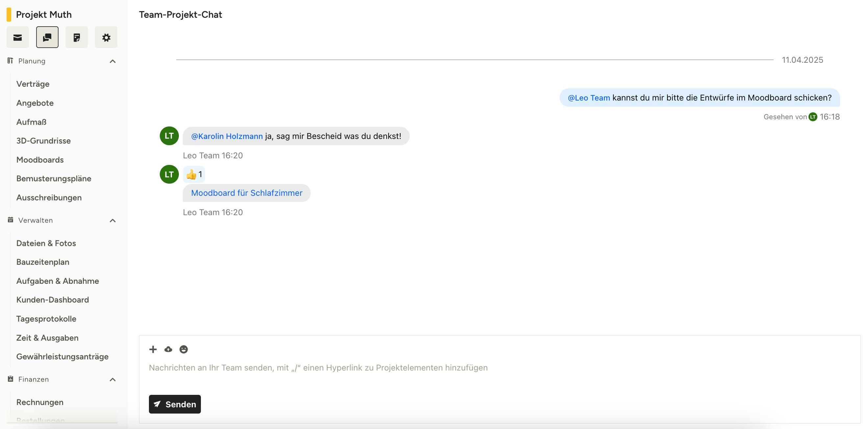Click into the message input field
Image resolution: width=868 pixels, height=429 pixels.
[500, 368]
